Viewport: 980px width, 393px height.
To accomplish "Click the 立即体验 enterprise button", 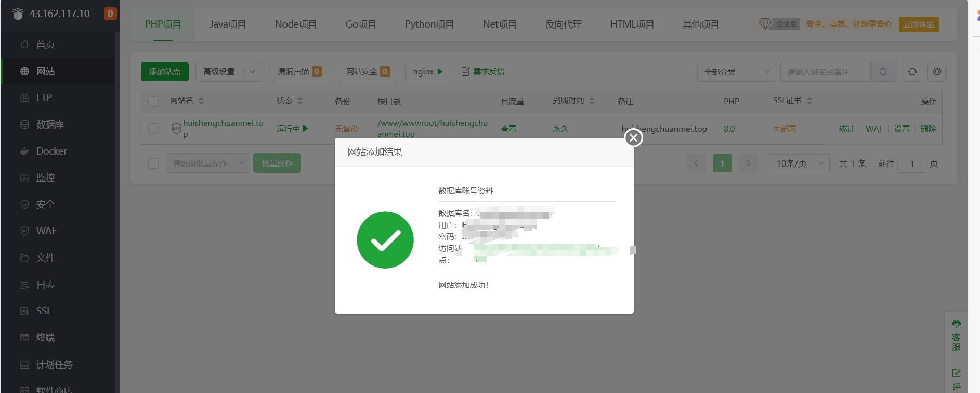I will coord(919,24).
